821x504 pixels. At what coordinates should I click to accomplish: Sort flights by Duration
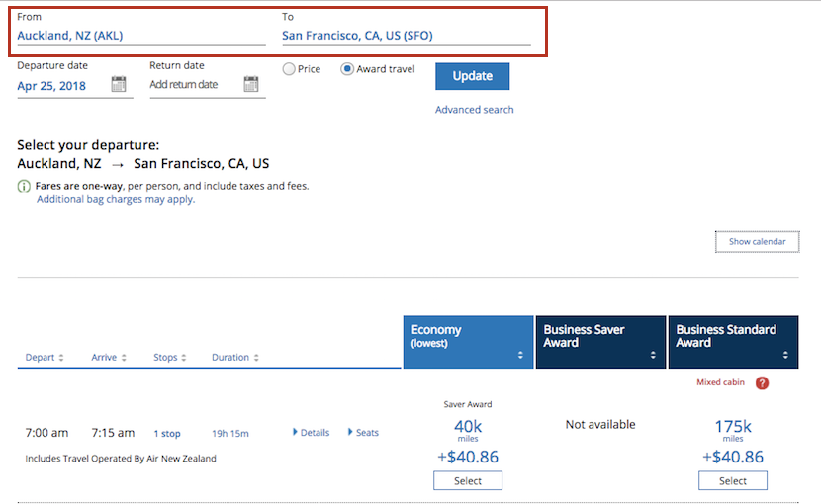[235, 358]
